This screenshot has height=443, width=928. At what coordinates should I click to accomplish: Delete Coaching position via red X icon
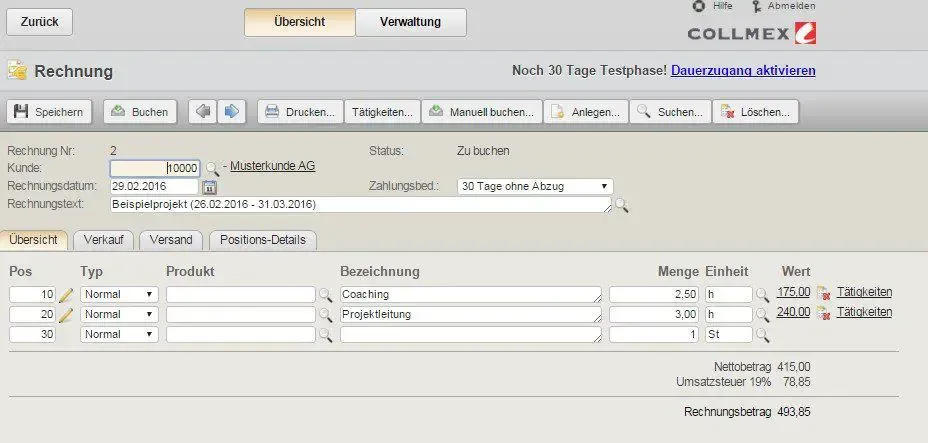823,293
